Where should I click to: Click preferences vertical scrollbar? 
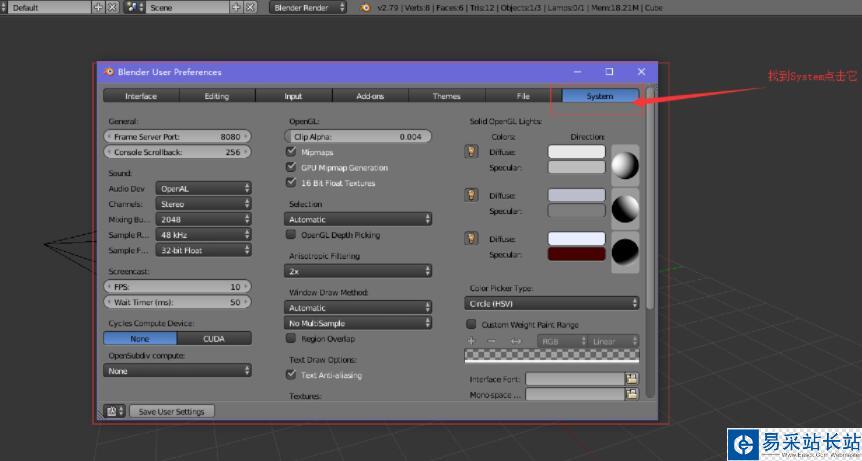pos(650,198)
